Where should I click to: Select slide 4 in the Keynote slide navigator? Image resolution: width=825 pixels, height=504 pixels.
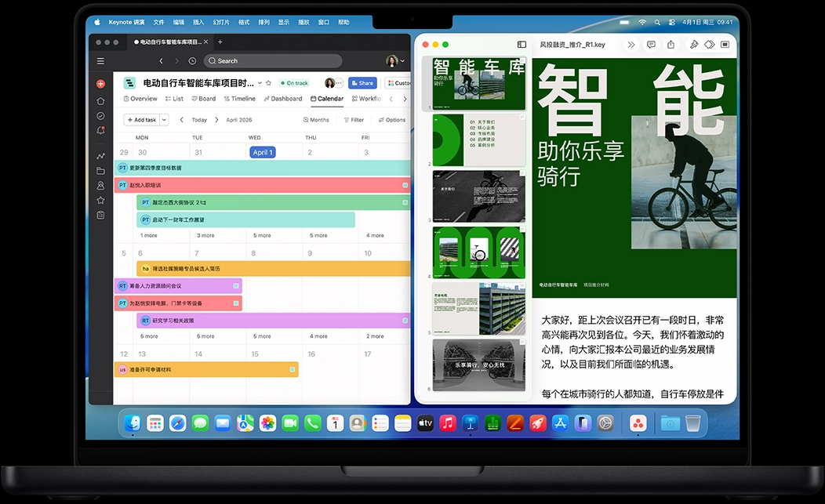point(478,252)
